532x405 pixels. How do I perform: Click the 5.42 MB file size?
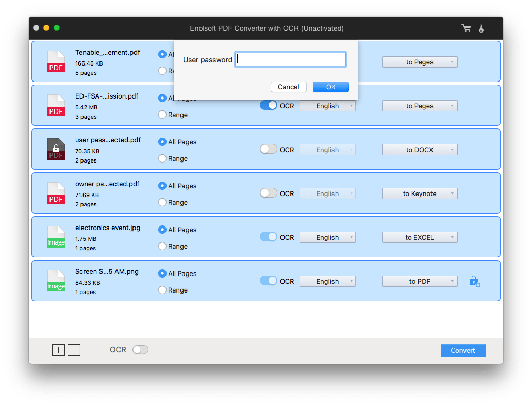86,107
